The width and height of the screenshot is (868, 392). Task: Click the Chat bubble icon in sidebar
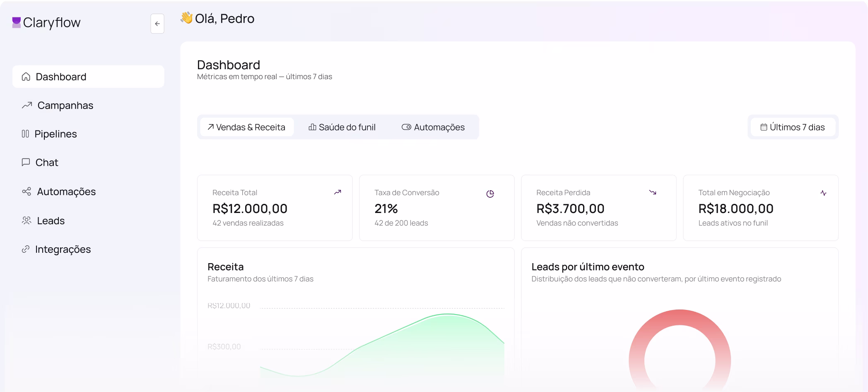point(26,162)
